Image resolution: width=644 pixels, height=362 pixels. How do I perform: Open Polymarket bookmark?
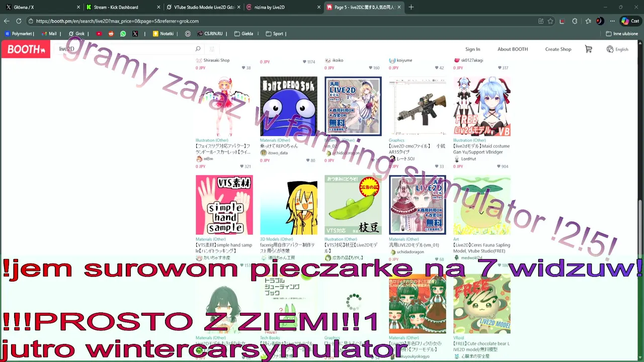19,34
